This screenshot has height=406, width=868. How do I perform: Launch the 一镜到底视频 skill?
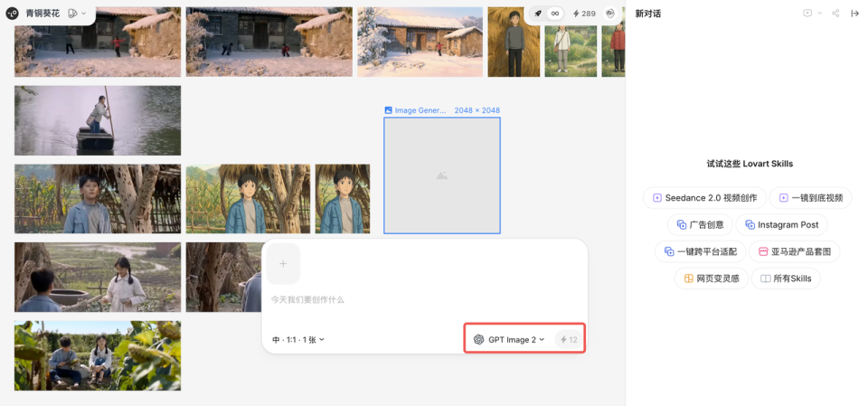pos(810,198)
